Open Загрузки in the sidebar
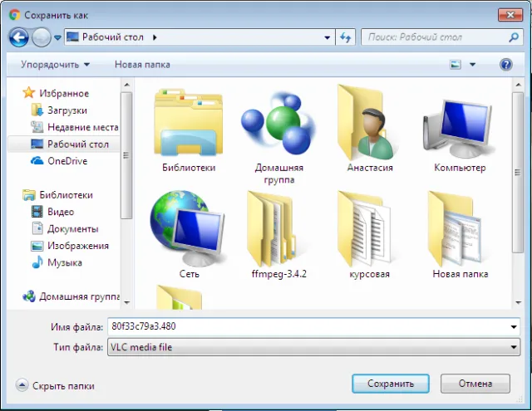The image size is (532, 411). (x=59, y=110)
